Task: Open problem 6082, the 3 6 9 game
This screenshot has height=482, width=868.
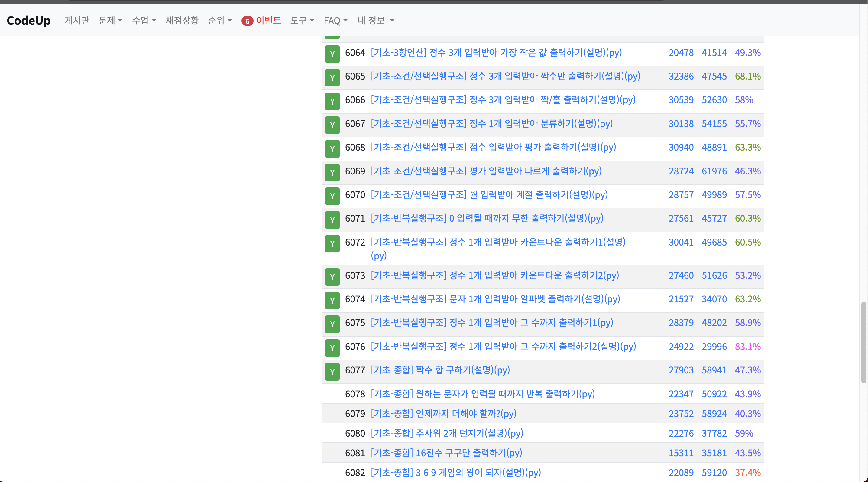Action: click(455, 473)
